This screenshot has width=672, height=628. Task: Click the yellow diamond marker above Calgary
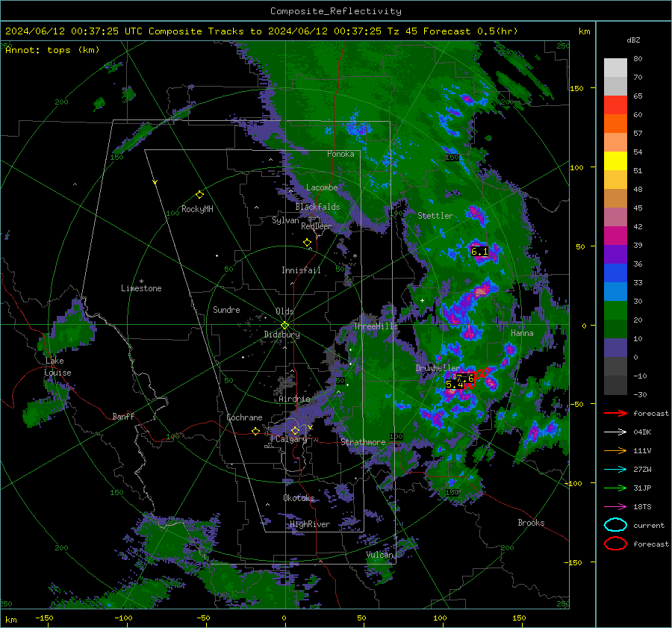coord(295,430)
